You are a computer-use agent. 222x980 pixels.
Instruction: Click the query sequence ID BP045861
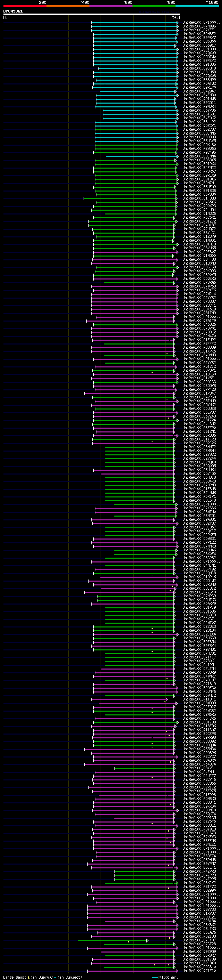coord(13,11)
